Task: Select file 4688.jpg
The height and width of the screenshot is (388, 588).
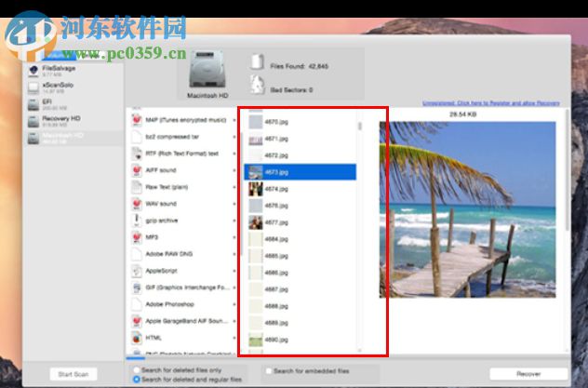Action: point(300,306)
